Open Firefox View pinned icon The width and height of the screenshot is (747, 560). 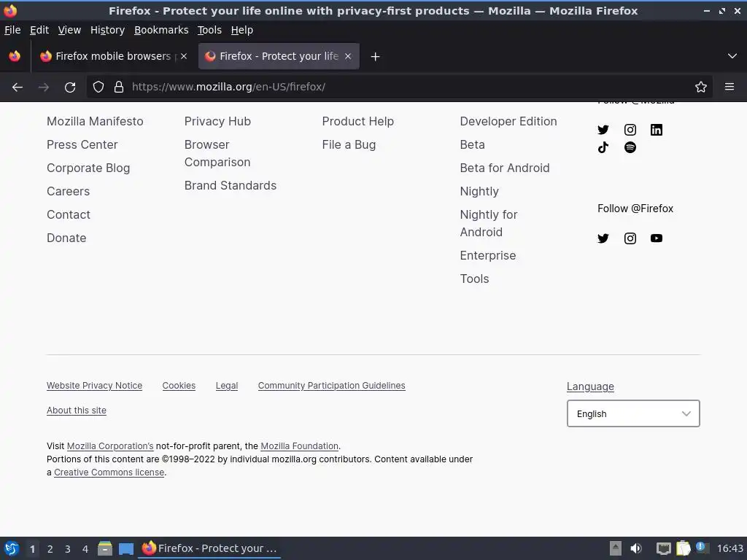click(15, 56)
